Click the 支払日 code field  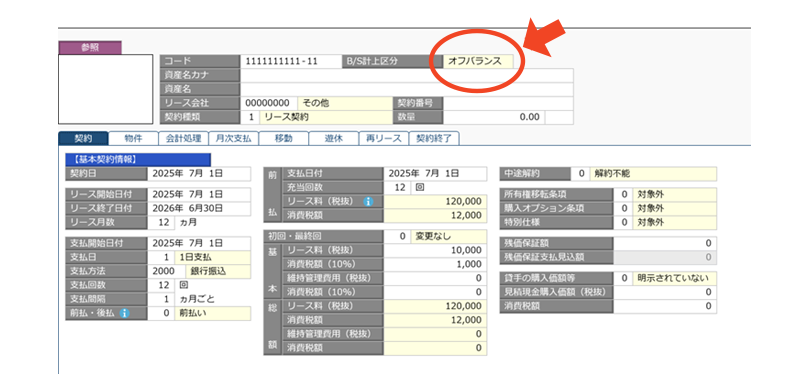[161, 257]
